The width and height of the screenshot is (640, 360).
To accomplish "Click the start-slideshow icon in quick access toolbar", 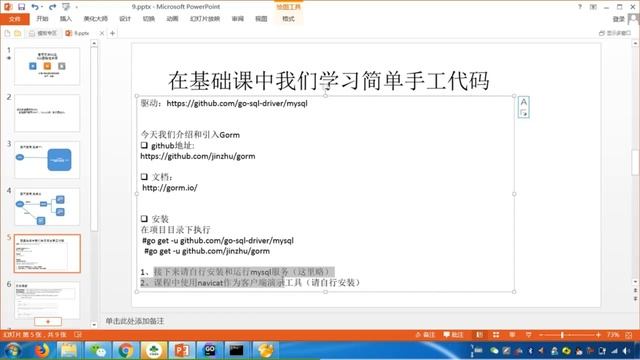I will click(66, 7).
